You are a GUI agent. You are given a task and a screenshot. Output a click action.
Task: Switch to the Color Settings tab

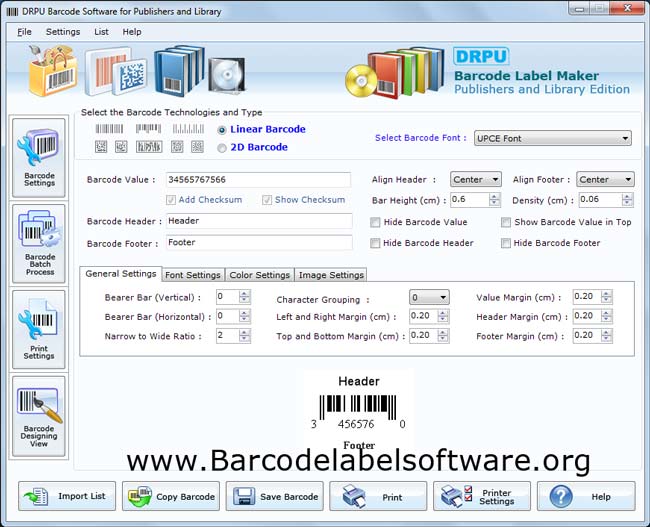pyautogui.click(x=260, y=275)
